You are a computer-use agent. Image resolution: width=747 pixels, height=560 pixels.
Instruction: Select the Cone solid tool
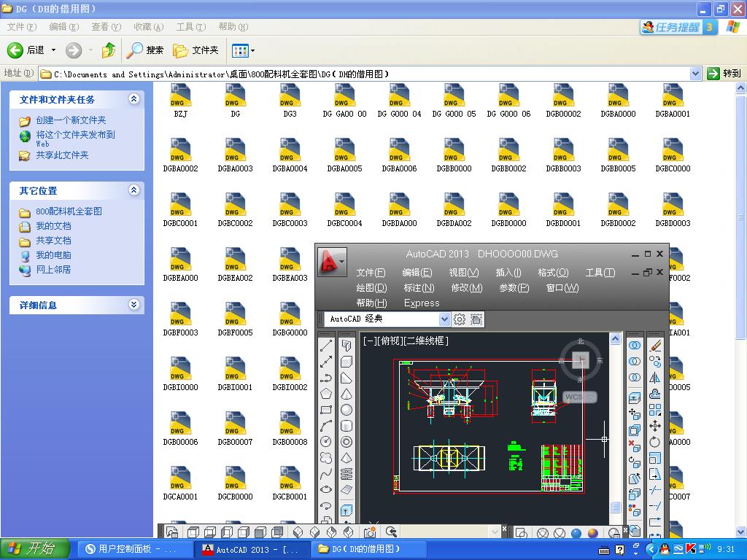tap(347, 394)
